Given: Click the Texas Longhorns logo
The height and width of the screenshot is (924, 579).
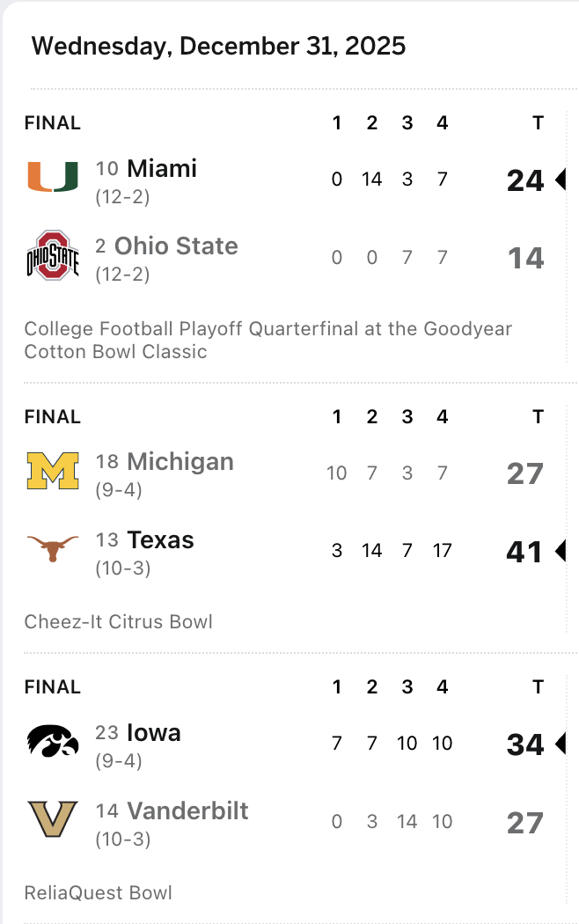Looking at the screenshot, I should pos(52,549).
